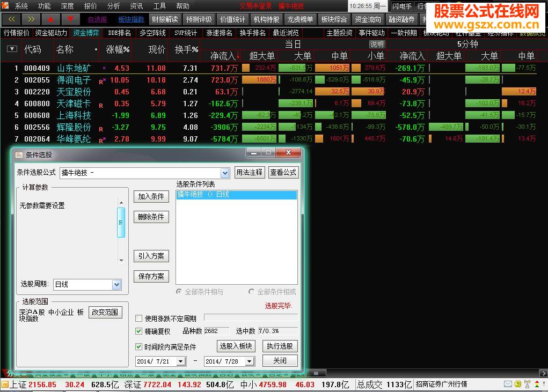Click 换手% column header

[x=186, y=49]
